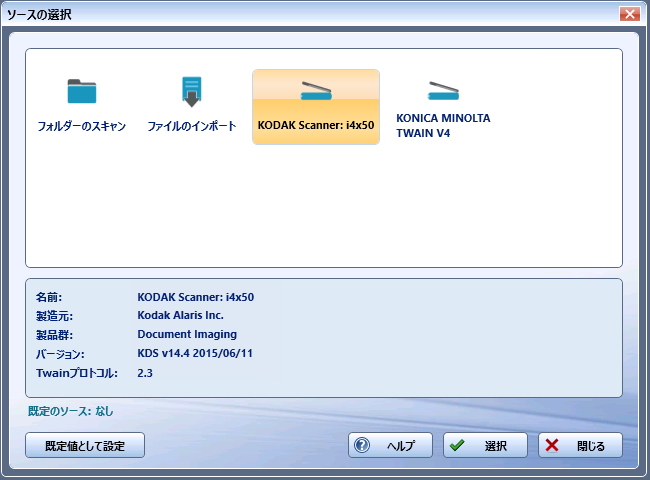Click the 製品群: field label
650x480 pixels.
pyautogui.click(x=54, y=335)
